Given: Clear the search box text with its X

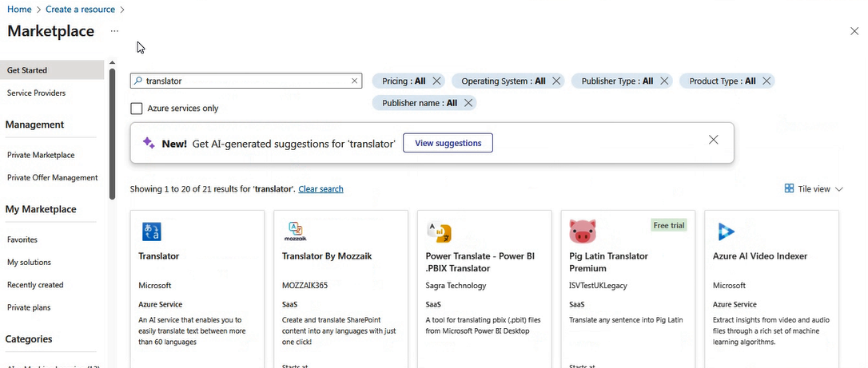Looking at the screenshot, I should (x=354, y=81).
